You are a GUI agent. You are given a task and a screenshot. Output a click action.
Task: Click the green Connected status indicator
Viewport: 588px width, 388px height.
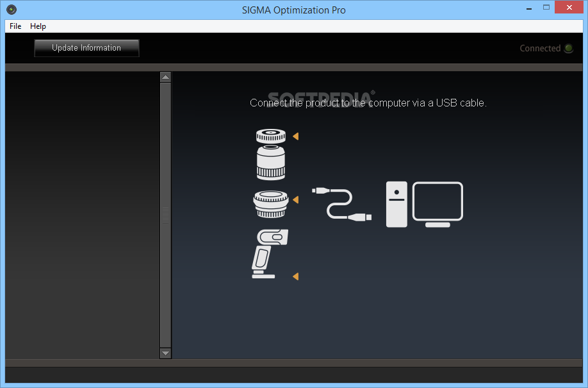tap(569, 49)
